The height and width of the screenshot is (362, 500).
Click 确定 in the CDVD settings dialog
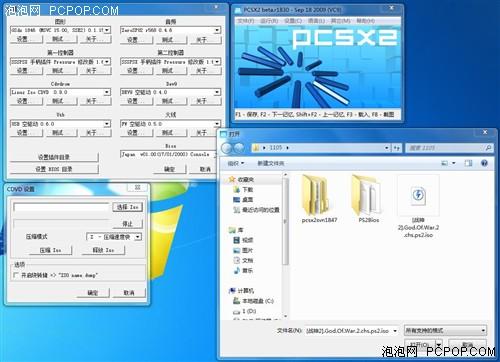(x=93, y=293)
